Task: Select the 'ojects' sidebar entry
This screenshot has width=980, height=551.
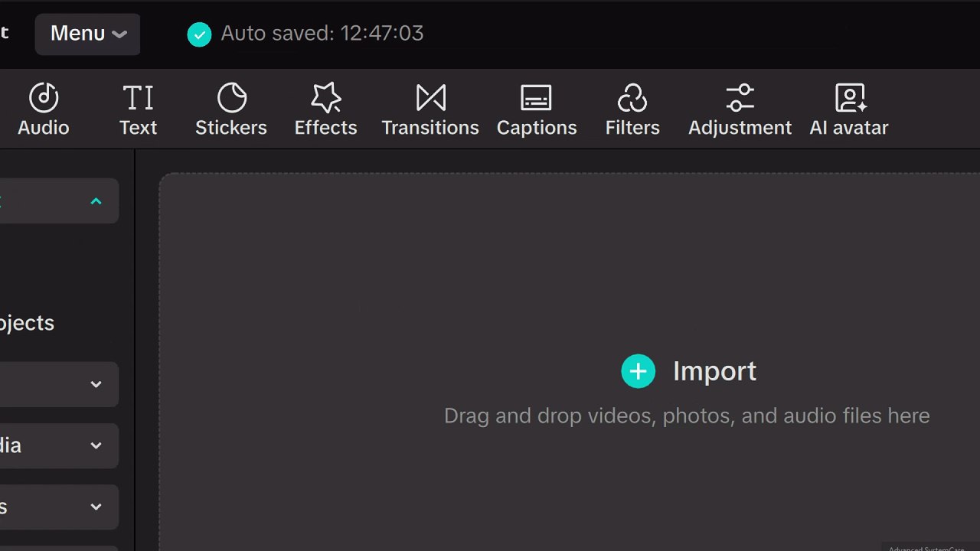Action: (28, 323)
